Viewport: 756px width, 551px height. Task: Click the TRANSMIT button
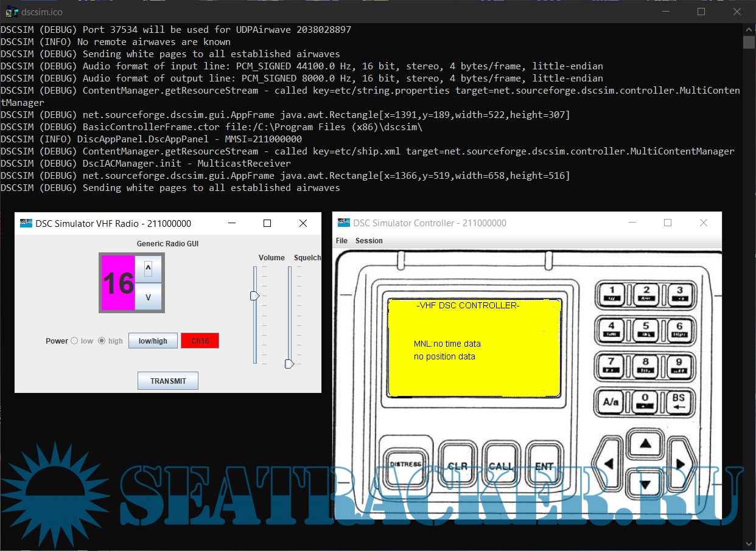pos(168,381)
